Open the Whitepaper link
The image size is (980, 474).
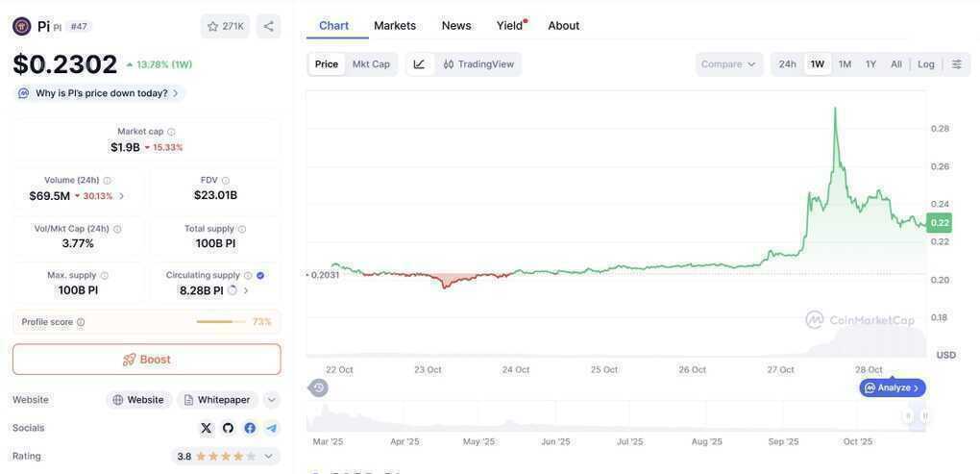[217, 400]
